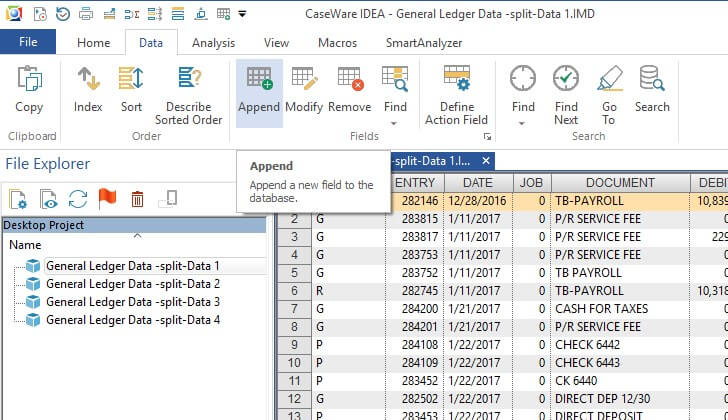Click the orange flag icon in File Explorer
The width and height of the screenshot is (728, 420).
[107, 199]
